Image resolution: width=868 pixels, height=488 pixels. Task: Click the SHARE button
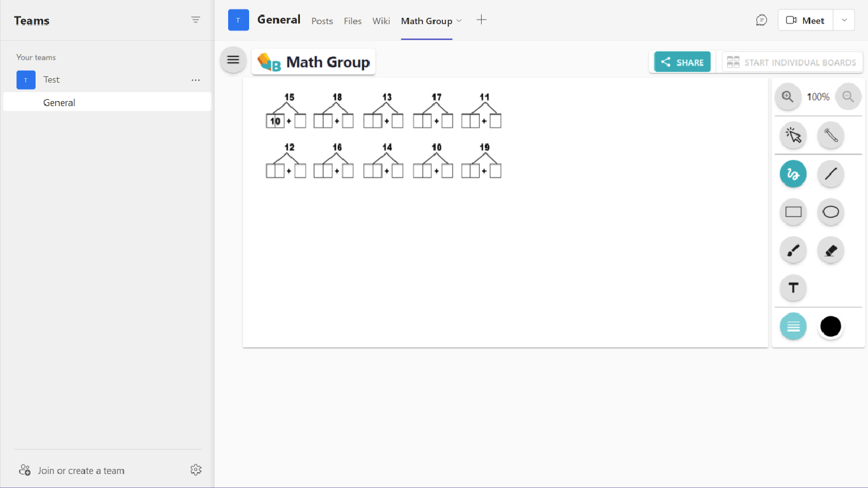coord(682,62)
